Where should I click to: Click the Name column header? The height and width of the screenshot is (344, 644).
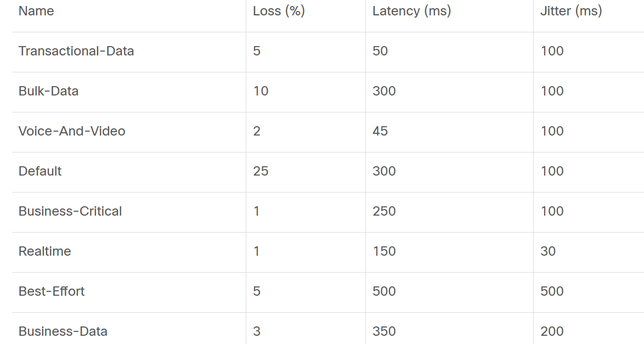click(36, 11)
